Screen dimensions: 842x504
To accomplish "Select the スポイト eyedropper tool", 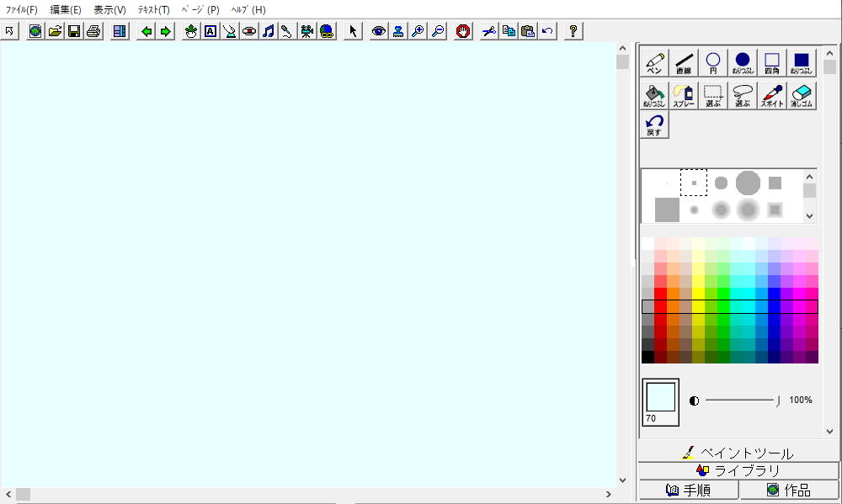I will coord(772,96).
